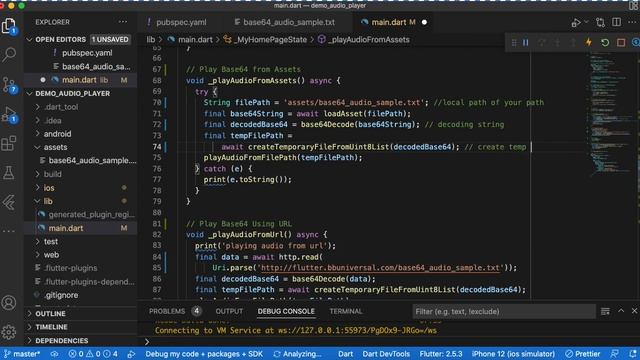Show additional activity bar views (ellipsis)
640x360 pixels.
9,231
